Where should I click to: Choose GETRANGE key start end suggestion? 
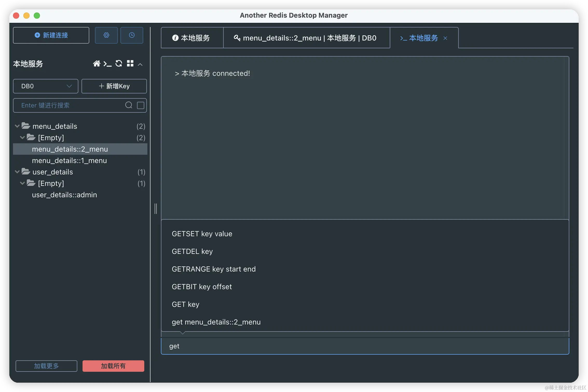pos(365,269)
